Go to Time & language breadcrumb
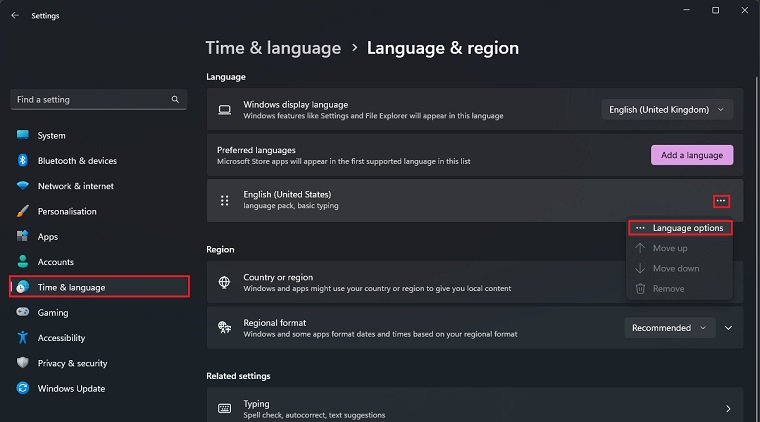This screenshot has width=760, height=422. coord(273,48)
